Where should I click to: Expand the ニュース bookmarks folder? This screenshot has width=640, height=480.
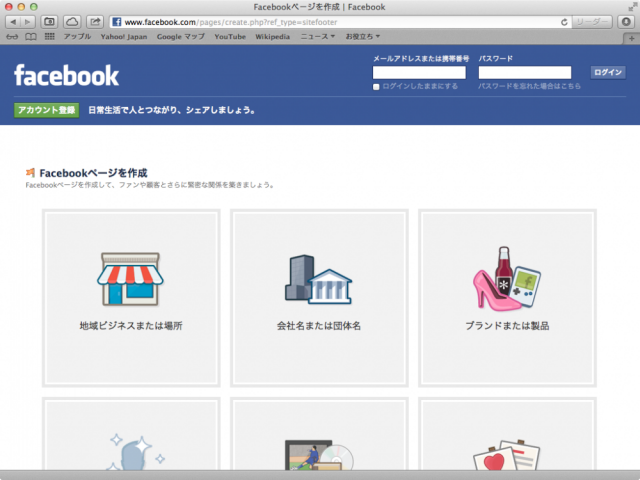[x=318, y=37]
